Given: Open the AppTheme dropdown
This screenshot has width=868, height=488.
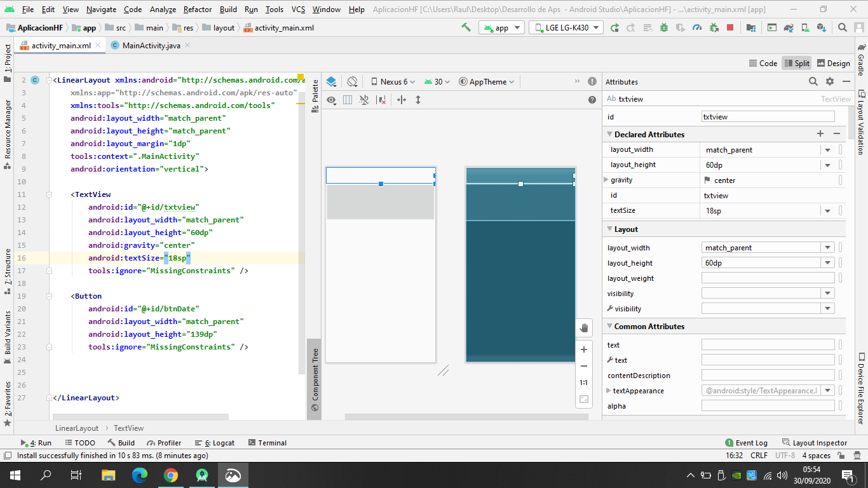Looking at the screenshot, I should coord(487,81).
